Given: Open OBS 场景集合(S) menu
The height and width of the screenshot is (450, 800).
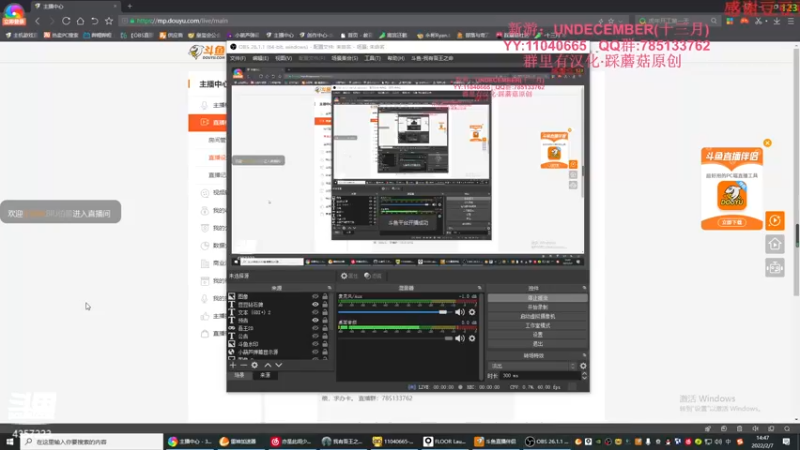Looking at the screenshot, I should pyautogui.click(x=344, y=58).
